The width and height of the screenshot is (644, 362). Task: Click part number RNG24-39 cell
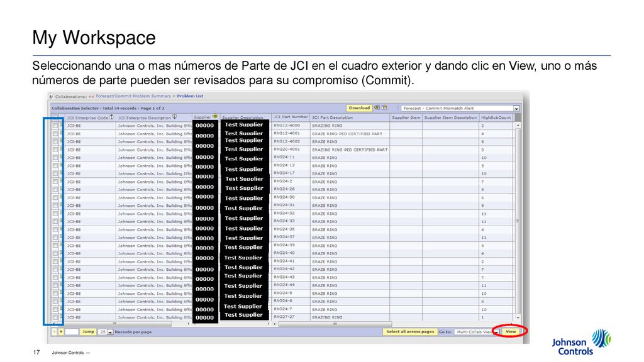pos(284,246)
